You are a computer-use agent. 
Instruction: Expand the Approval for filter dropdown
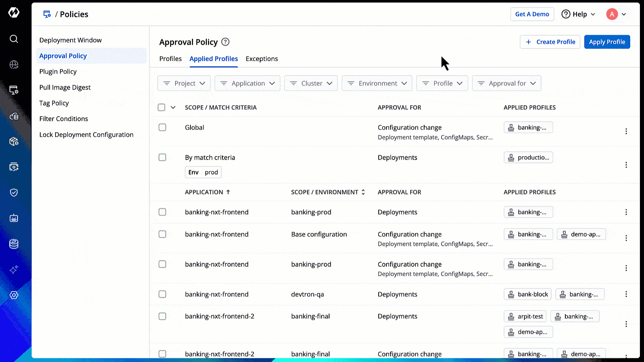[x=506, y=83]
